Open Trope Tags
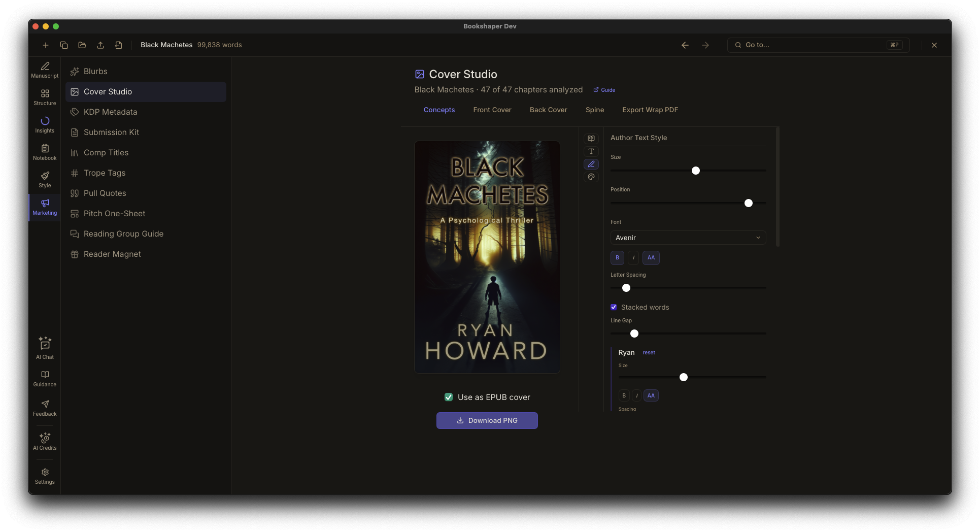This screenshot has height=532, width=980. (146, 173)
